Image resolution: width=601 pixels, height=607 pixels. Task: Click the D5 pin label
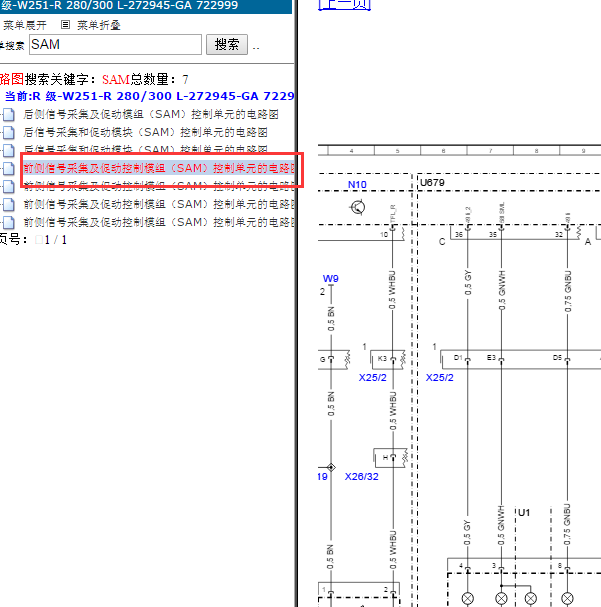click(557, 358)
